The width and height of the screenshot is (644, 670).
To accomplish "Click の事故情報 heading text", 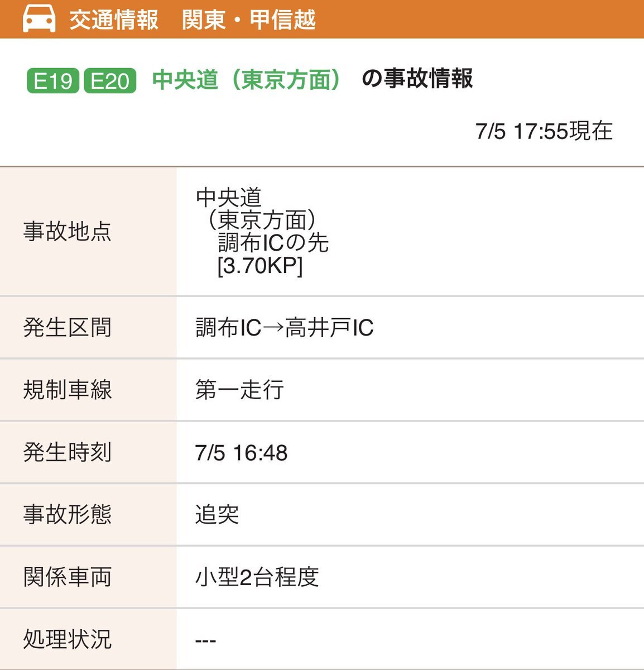I will (x=417, y=78).
